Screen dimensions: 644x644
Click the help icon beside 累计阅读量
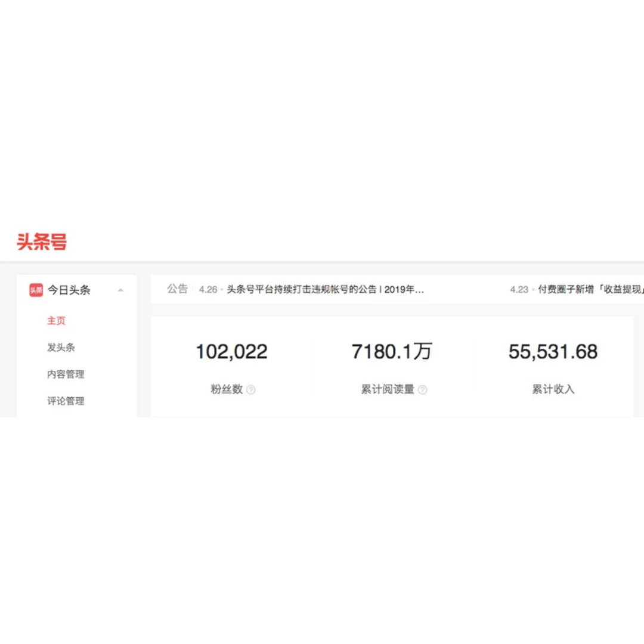pos(422,390)
